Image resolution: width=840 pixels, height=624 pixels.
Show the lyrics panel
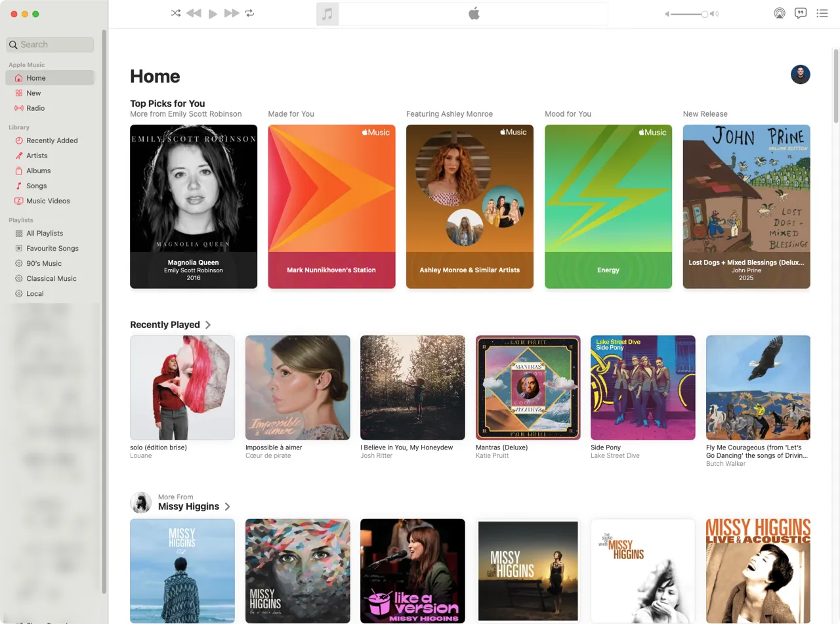tap(800, 13)
